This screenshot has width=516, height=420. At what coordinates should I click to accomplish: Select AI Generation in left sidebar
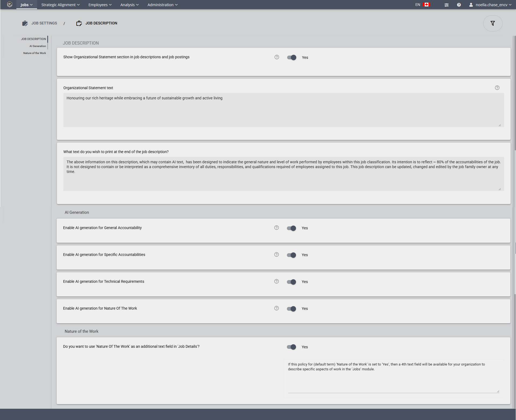tap(38, 46)
